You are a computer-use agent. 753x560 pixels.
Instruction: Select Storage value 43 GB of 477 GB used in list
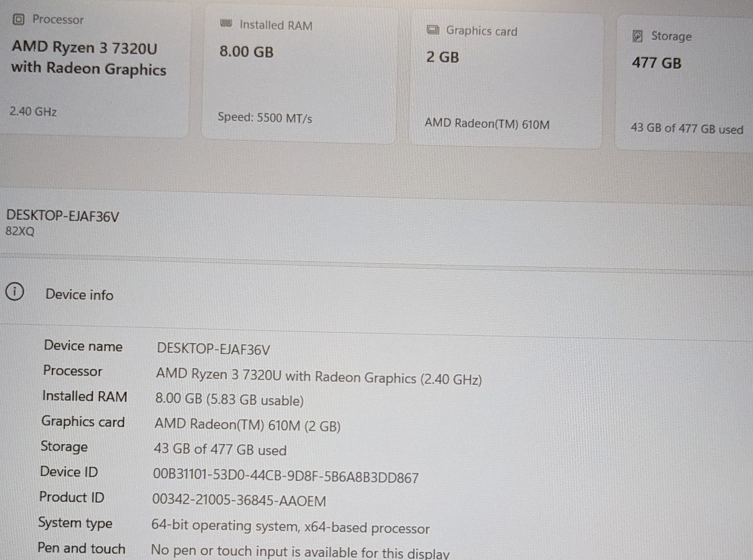[220, 450]
